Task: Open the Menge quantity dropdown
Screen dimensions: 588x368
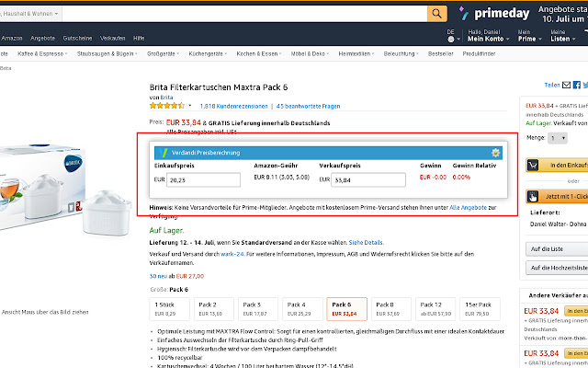Action: 558,138
